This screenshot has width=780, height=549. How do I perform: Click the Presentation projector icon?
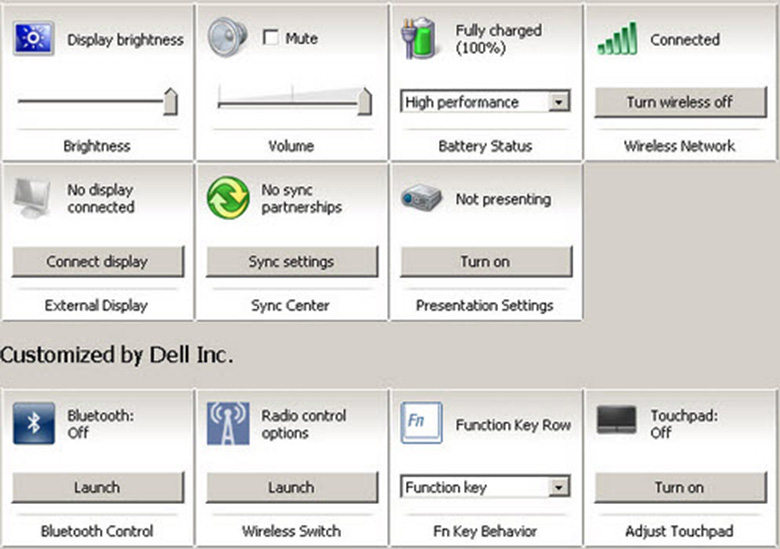pos(421,197)
